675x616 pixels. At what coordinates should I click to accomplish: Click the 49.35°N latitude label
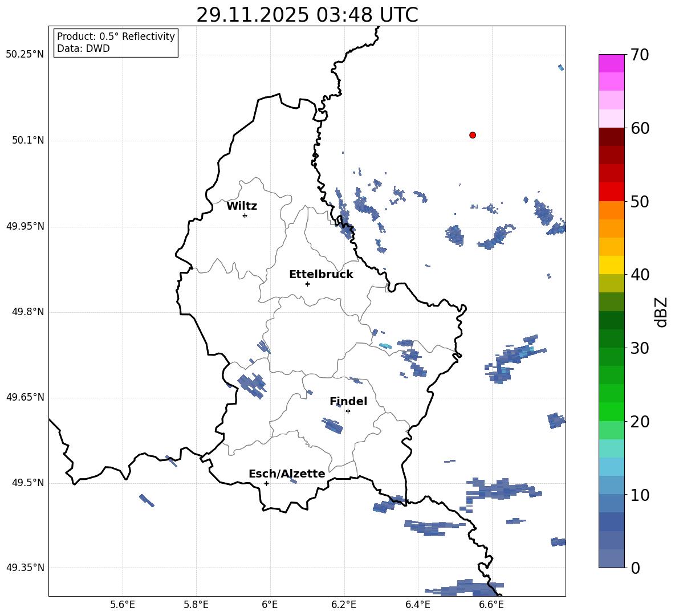click(25, 568)
